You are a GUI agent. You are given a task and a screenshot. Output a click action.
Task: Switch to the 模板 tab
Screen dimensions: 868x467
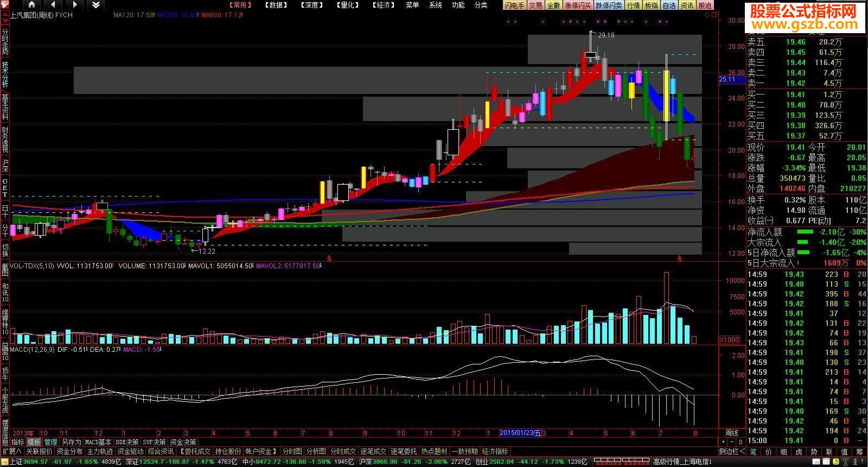[x=34, y=442]
